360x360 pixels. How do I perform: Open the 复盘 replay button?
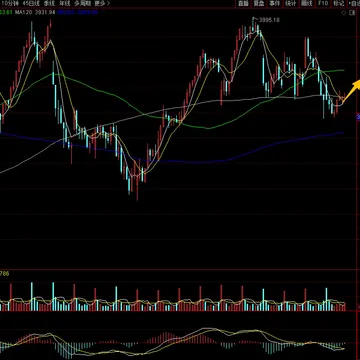[x=258, y=4]
